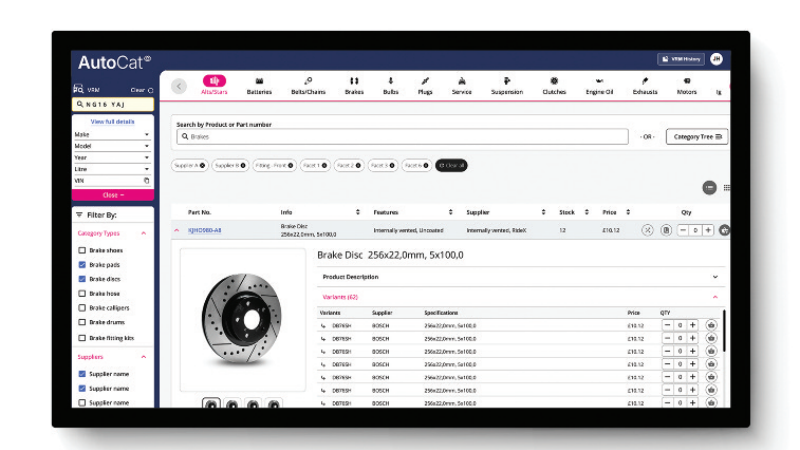Remove the Supplier B filter chip

(x=243, y=165)
